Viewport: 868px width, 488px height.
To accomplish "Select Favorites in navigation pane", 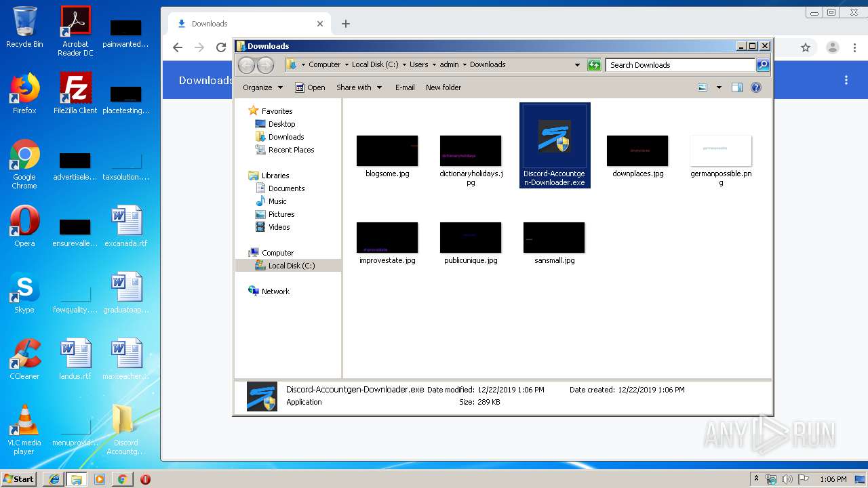I will click(x=271, y=111).
